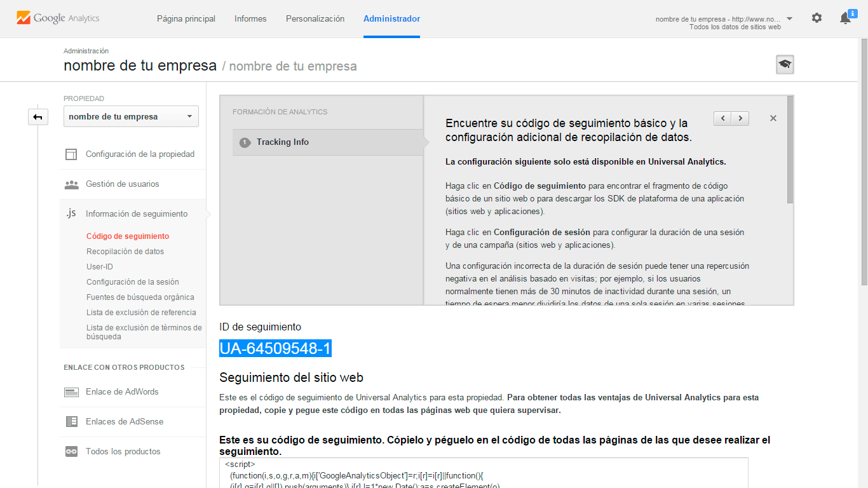Click the training panel scrollbar
Viewport: 868px width, 488px height.
pyautogui.click(x=790, y=150)
